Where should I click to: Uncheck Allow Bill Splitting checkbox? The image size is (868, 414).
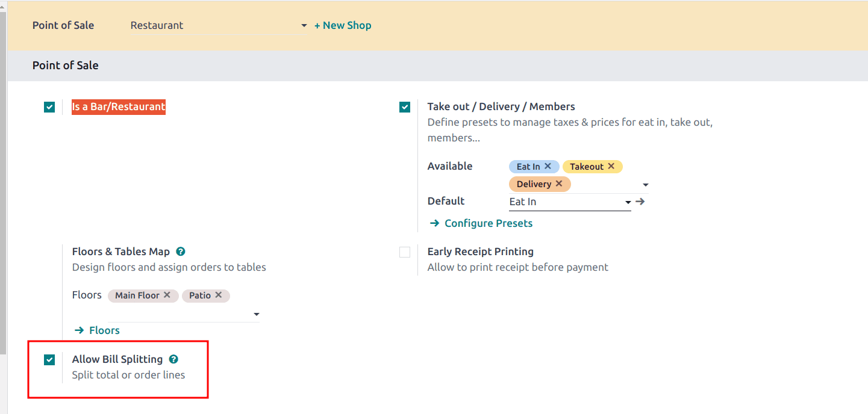pyautogui.click(x=49, y=360)
